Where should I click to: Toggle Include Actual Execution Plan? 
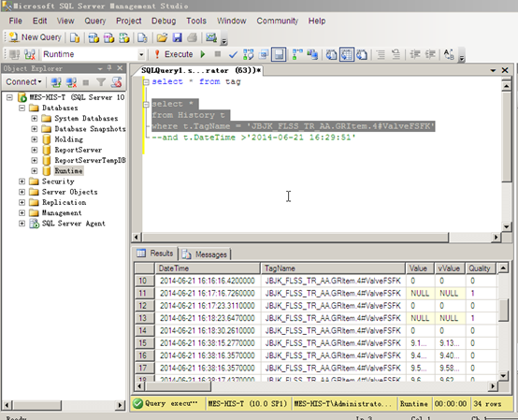tap(297, 54)
